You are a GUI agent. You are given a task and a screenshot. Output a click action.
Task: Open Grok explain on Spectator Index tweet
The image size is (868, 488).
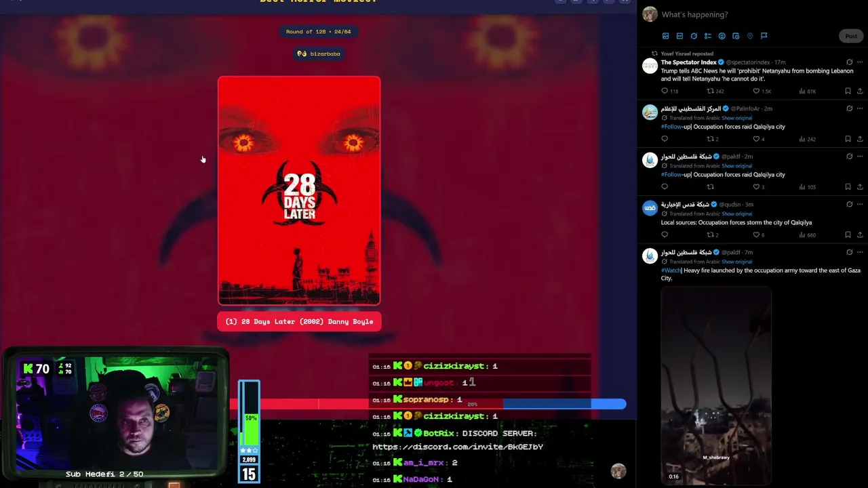[849, 62]
